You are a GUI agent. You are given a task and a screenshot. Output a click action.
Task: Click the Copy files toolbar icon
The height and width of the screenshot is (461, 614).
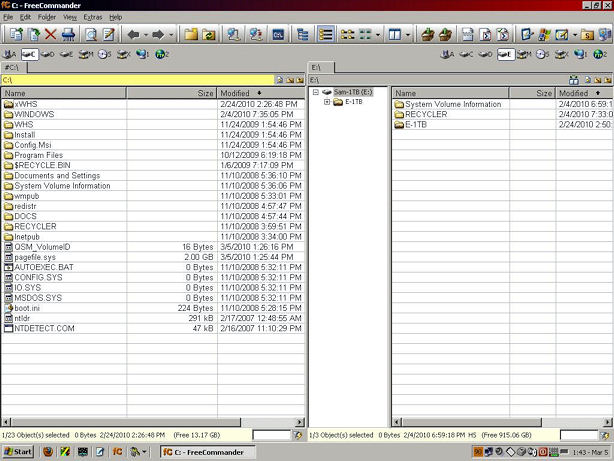pos(16,34)
